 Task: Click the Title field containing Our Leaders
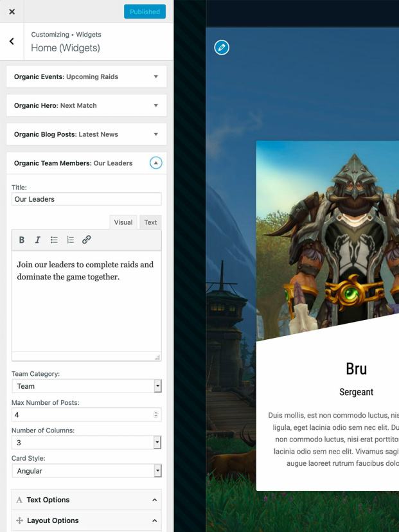coord(87,199)
